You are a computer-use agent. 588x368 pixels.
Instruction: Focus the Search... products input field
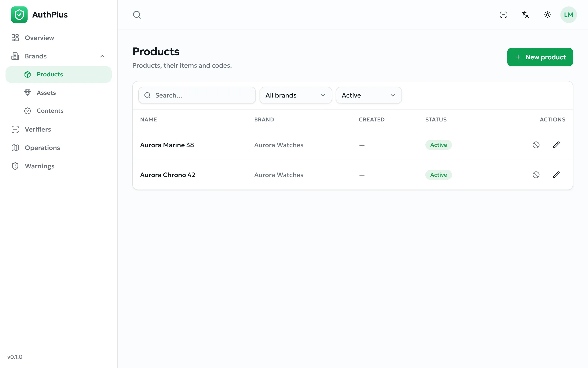197,95
